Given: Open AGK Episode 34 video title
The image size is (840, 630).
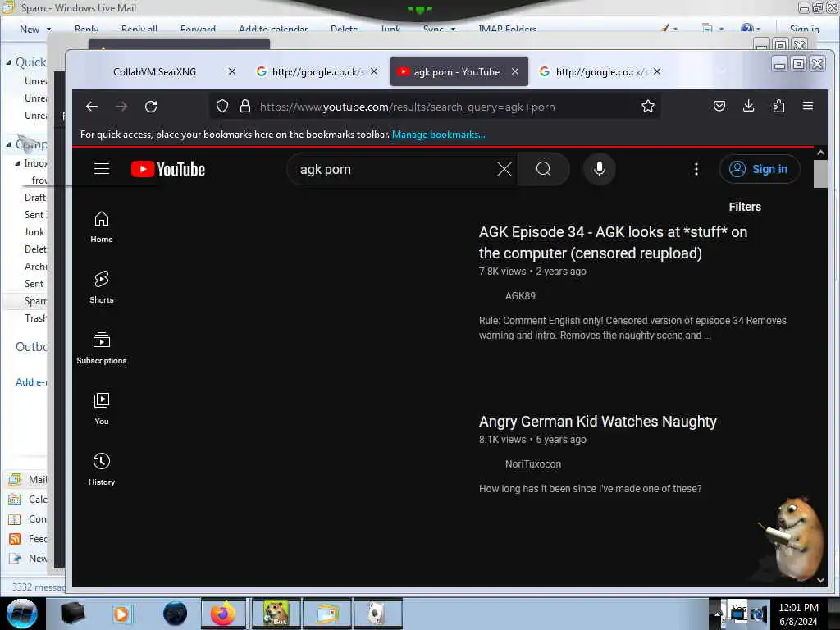Looking at the screenshot, I should [613, 242].
